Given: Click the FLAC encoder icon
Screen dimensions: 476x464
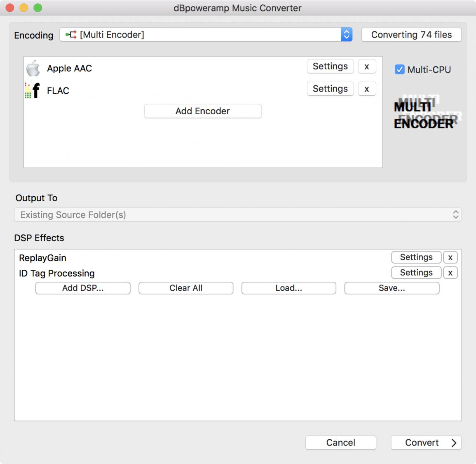Looking at the screenshot, I should point(33,90).
